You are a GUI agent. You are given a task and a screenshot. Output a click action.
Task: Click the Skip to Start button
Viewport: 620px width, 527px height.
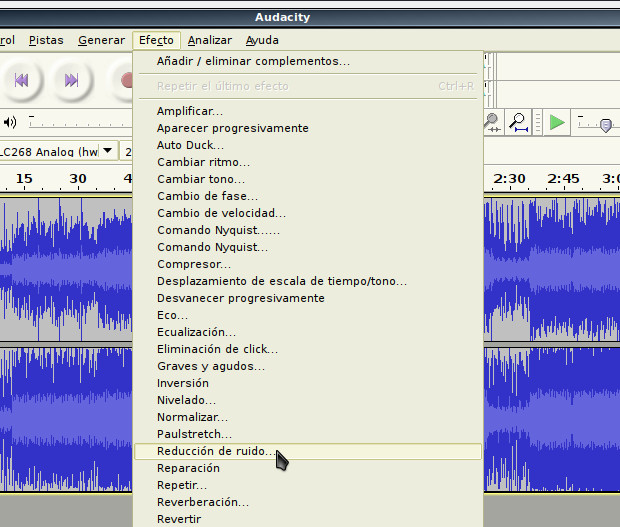tap(21, 80)
